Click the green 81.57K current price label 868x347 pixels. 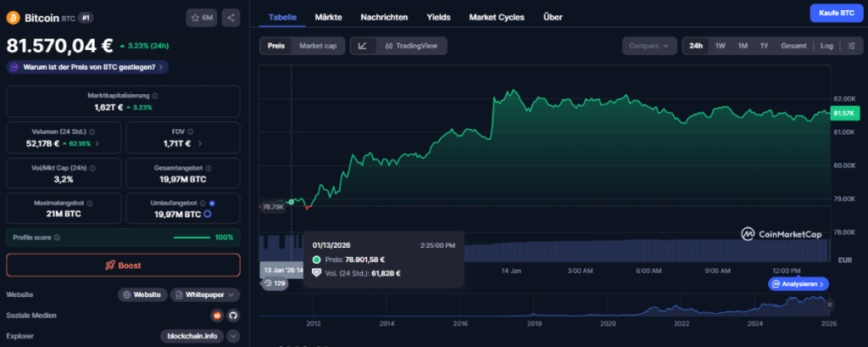coord(845,113)
